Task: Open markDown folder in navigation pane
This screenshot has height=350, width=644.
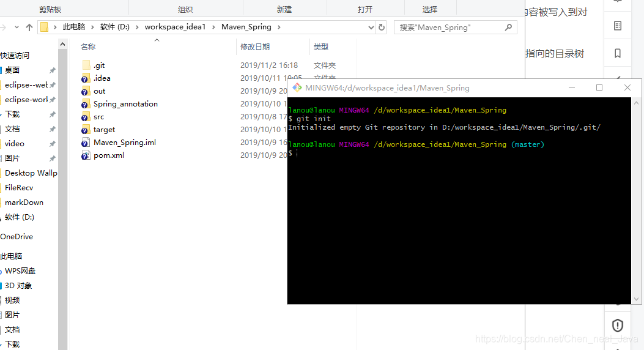Action: 24,203
